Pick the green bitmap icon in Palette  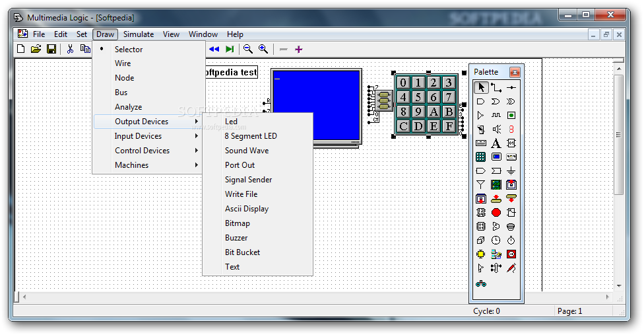pyautogui.click(x=496, y=185)
